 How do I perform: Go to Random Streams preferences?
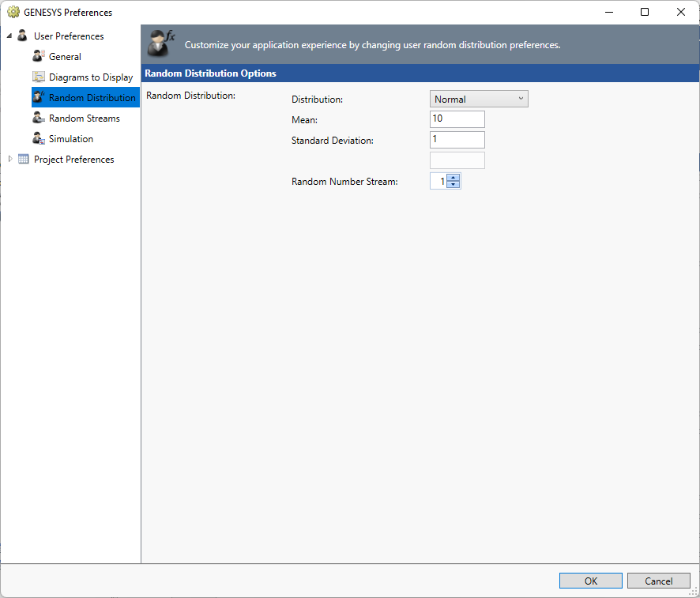85,118
